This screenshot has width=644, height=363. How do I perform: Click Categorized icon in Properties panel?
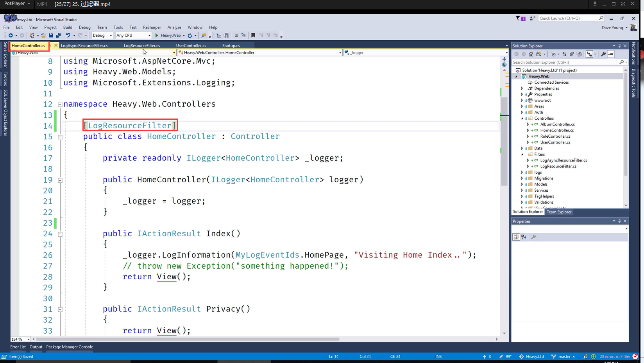(516, 237)
